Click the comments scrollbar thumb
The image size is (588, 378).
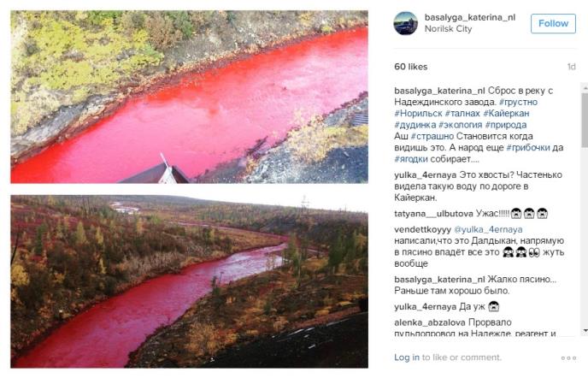point(585,120)
